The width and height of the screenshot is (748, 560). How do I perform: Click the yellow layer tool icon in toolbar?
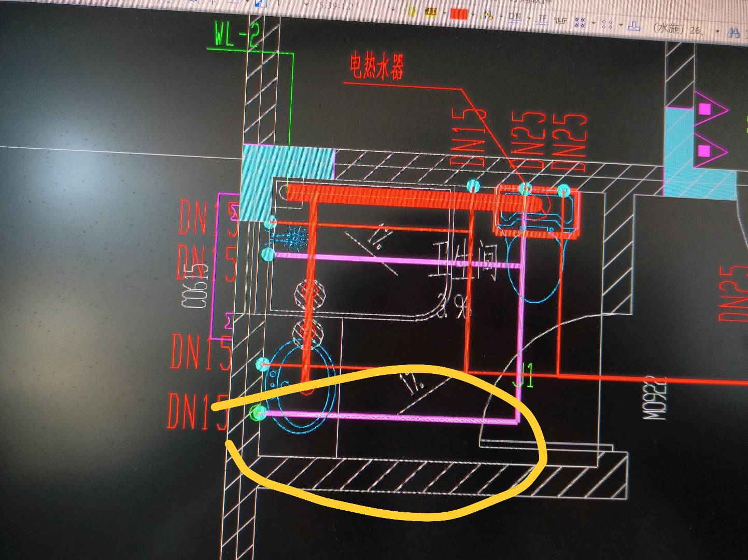pos(430,12)
